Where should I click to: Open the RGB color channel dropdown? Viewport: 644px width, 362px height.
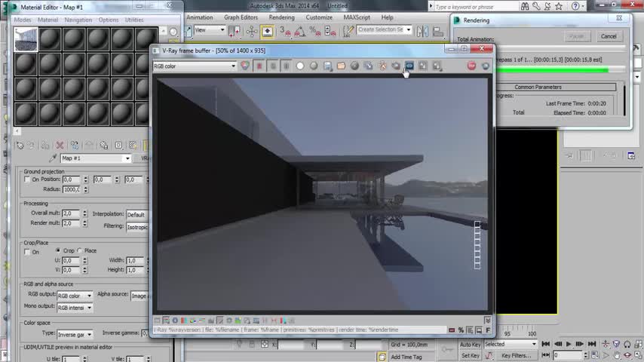click(x=195, y=66)
